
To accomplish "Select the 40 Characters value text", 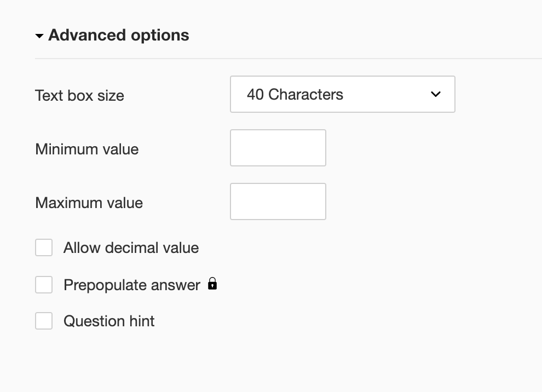I will (295, 94).
